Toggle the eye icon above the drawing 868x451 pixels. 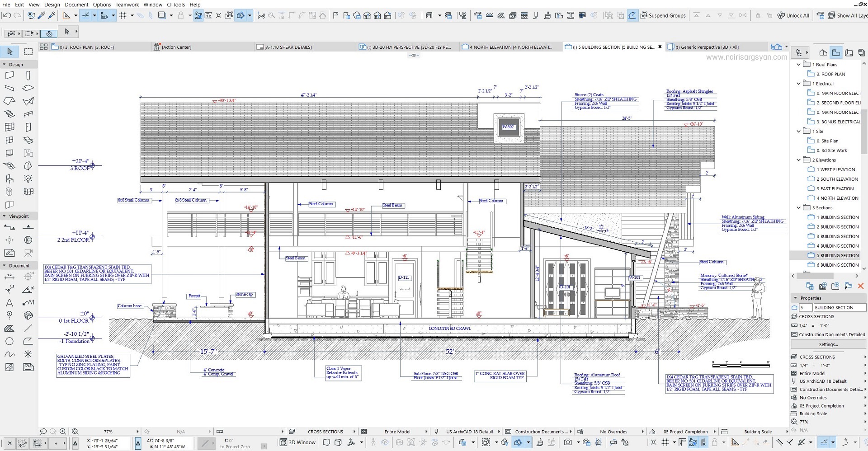pyautogui.click(x=414, y=55)
